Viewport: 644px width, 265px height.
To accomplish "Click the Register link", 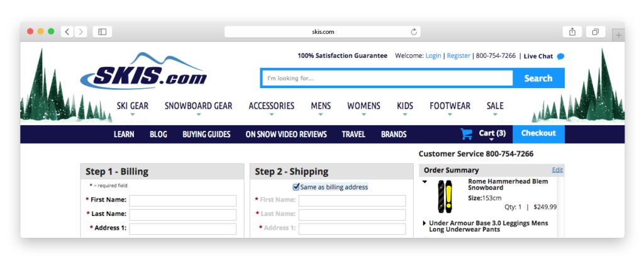I will coord(458,55).
